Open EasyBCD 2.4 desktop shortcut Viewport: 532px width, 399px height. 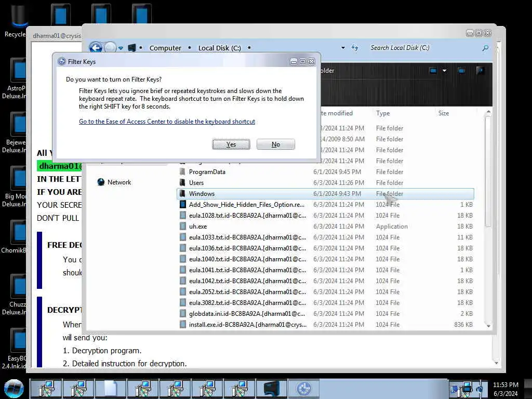coord(14,349)
